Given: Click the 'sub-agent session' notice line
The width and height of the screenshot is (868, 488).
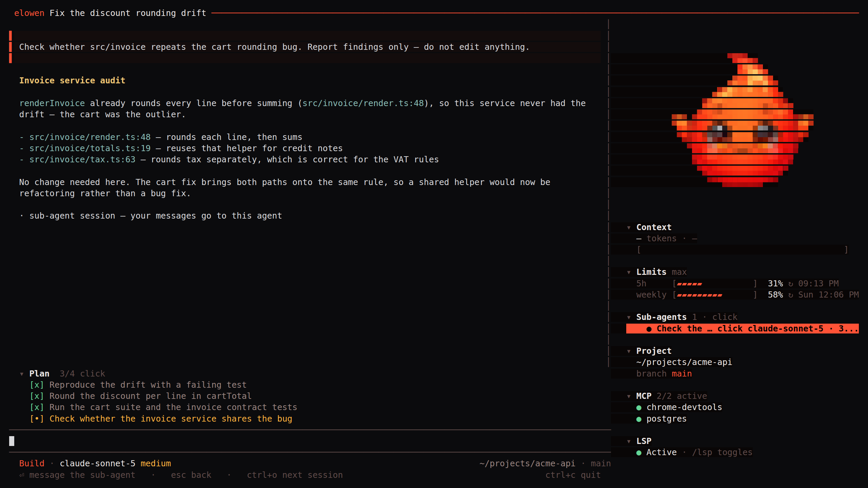Looking at the screenshot, I should [x=151, y=216].
